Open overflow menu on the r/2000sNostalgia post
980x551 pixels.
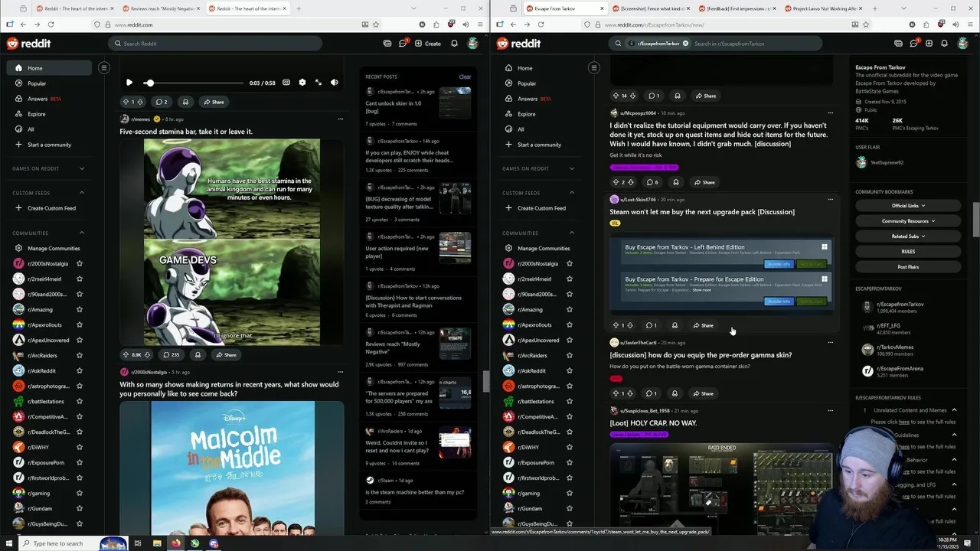[340, 372]
